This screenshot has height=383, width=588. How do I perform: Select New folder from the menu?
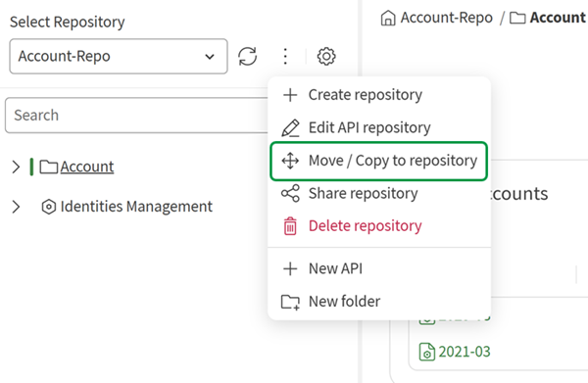coord(378,302)
